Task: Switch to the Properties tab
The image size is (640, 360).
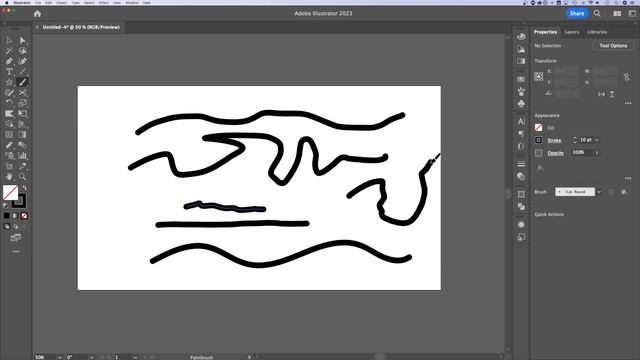Action: 545,32
